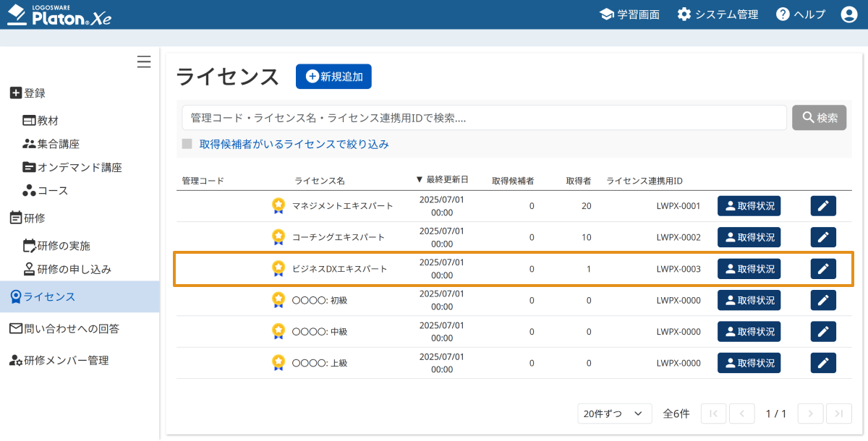Edit ビジネスDXエキスパート with pencil icon
868x441 pixels.
click(x=823, y=269)
